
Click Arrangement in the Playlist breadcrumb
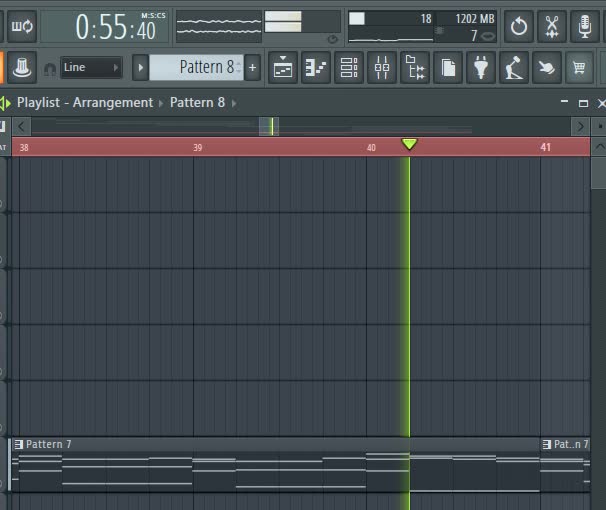[x=113, y=102]
